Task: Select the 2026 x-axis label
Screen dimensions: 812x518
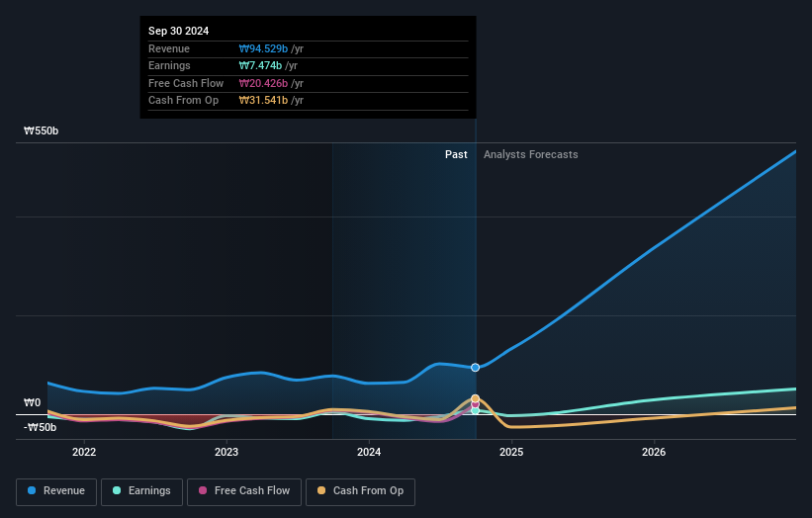Action: 654,452
